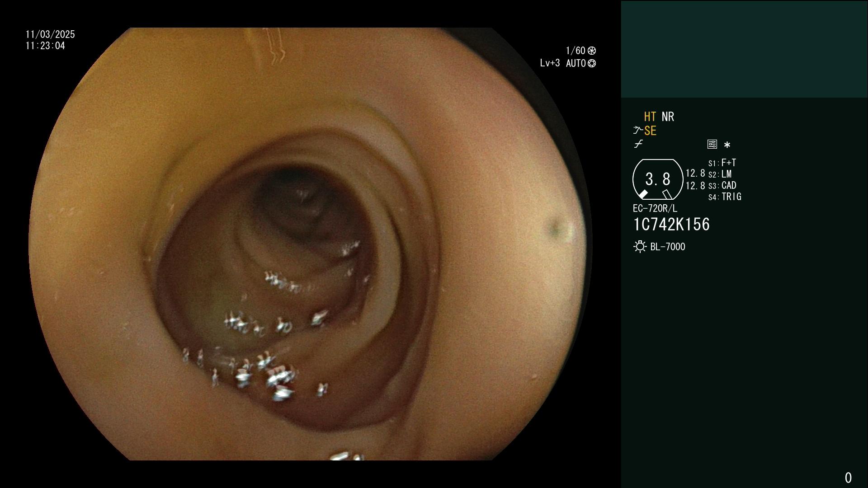Click the BL-7000 light source label
This screenshot has height=488, width=868.
point(668,247)
